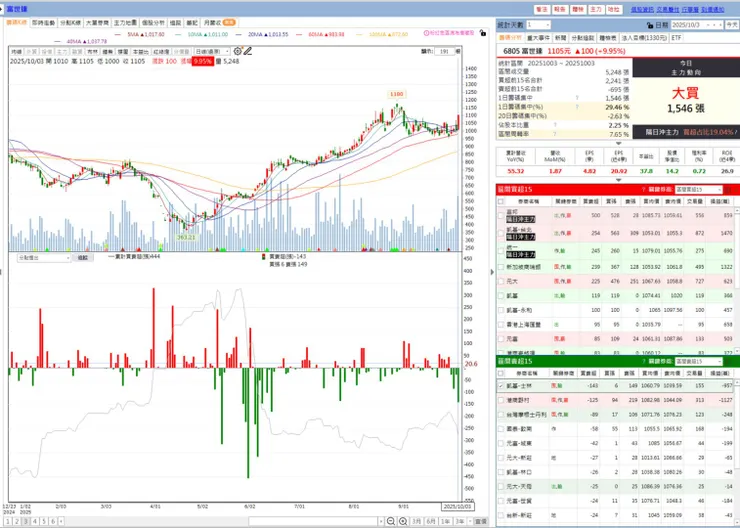
Task: Zoom in the chart with plus magnifier
Action: click(403, 521)
